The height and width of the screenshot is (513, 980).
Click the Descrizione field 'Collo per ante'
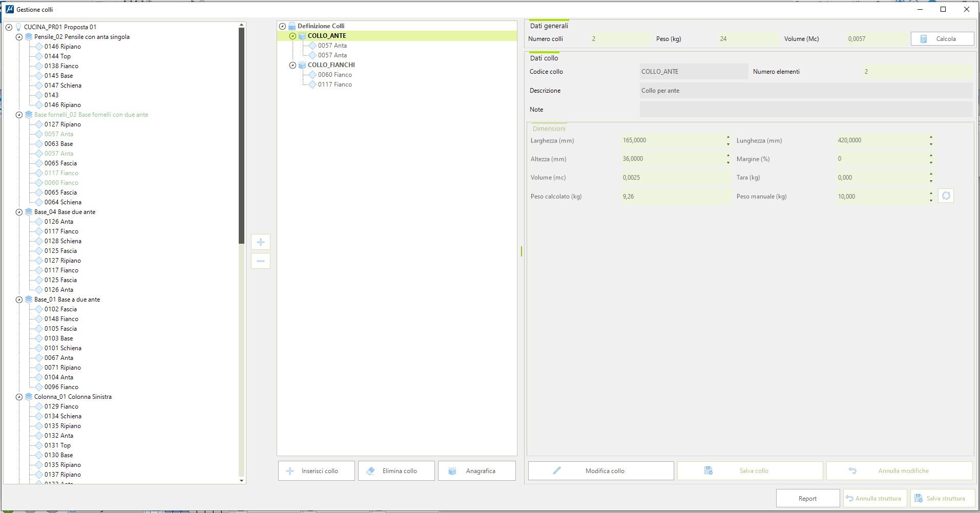(x=806, y=91)
